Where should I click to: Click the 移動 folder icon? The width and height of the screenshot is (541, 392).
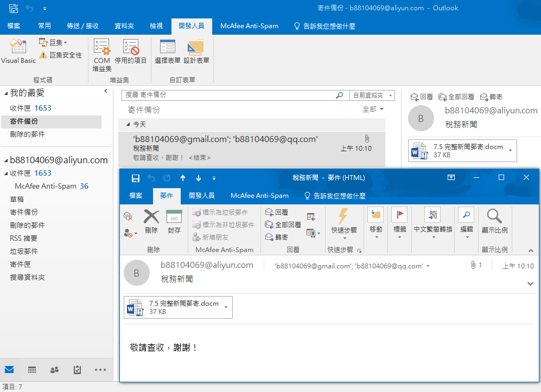pos(375,215)
